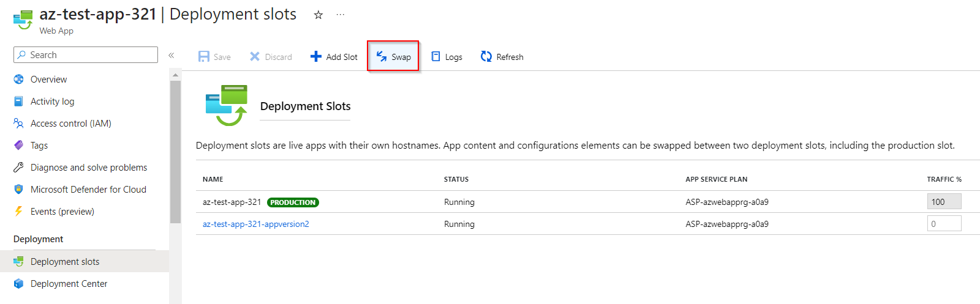Image resolution: width=980 pixels, height=304 pixels.
Task: Click the Add Slot plus icon
Action: coord(316,56)
